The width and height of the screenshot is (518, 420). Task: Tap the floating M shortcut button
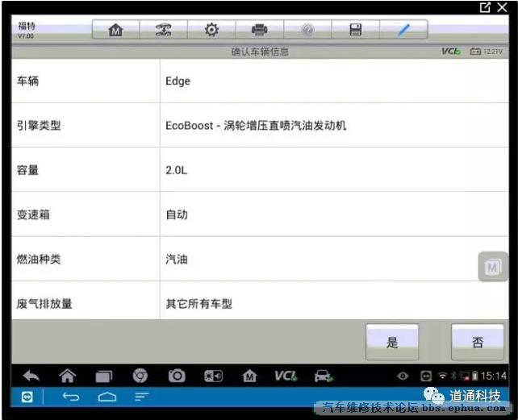(x=492, y=267)
